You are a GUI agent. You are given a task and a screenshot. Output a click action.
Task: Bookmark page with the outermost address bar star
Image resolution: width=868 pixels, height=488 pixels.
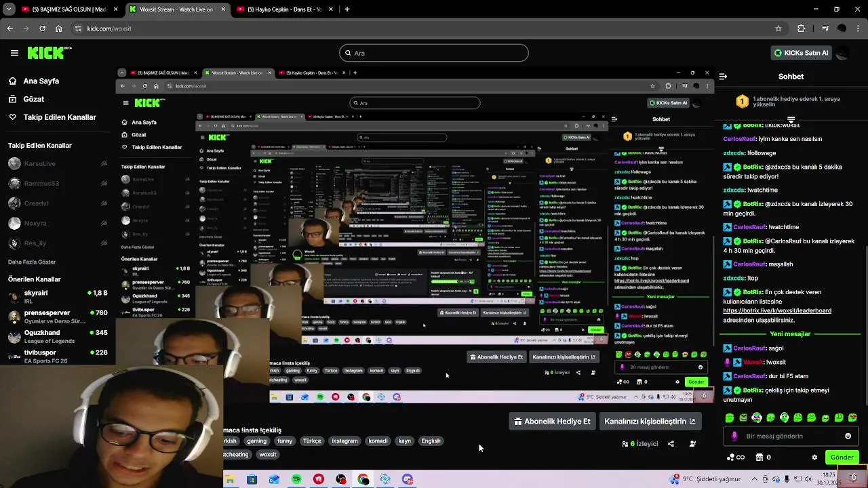(778, 28)
